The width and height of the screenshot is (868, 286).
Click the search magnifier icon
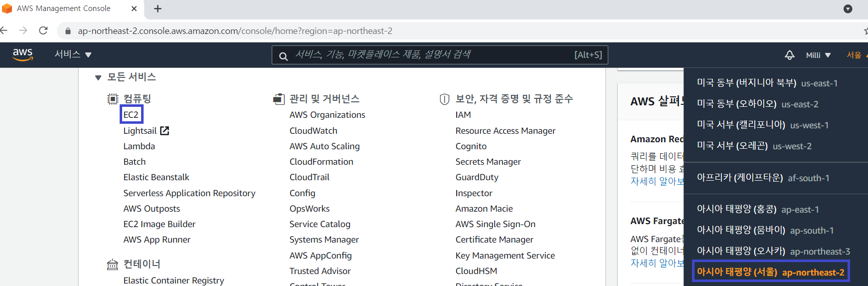tap(283, 56)
